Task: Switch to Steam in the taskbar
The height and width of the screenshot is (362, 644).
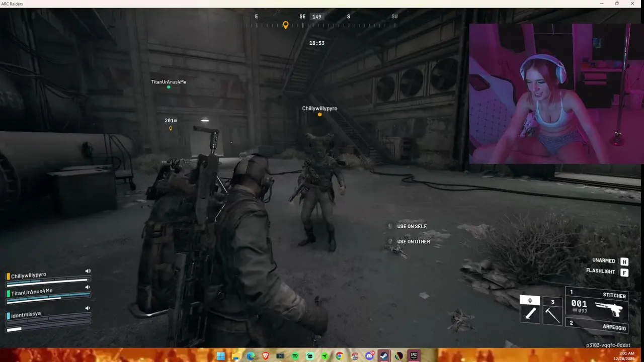Action: coord(384,356)
